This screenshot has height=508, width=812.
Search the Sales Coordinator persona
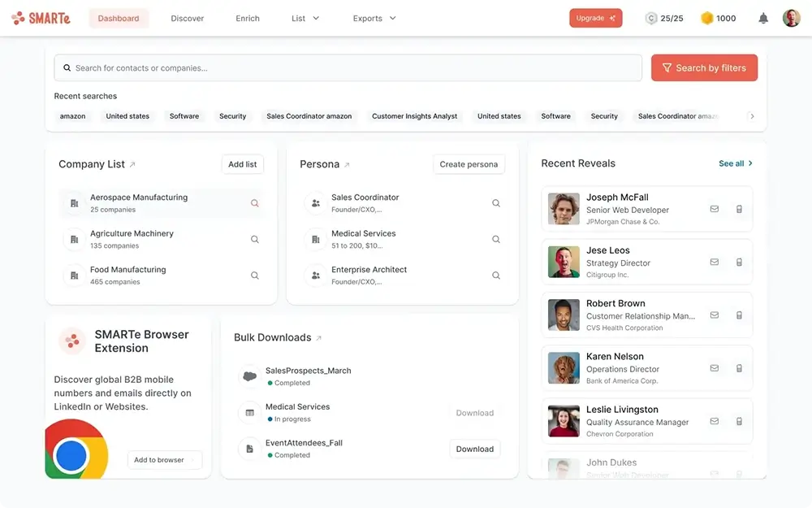[x=495, y=203]
